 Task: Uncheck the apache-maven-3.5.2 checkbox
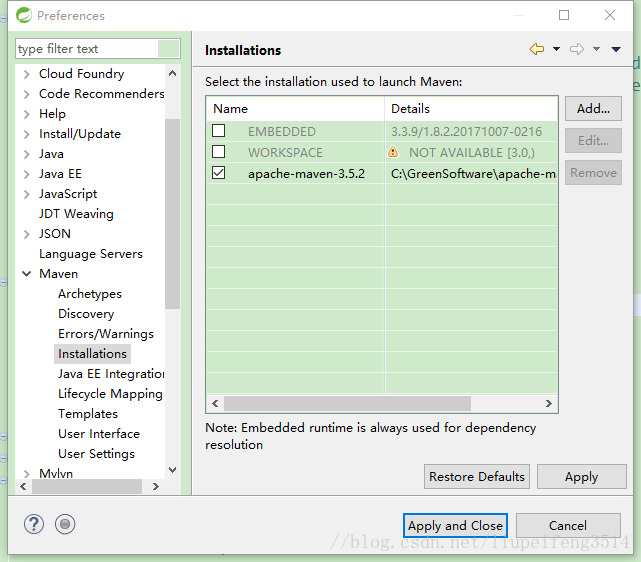tap(218, 172)
